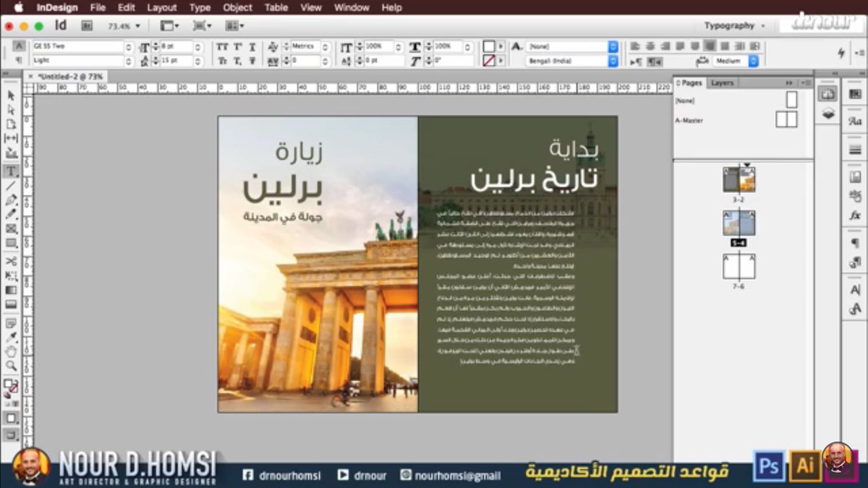The height and width of the screenshot is (488, 868).
Task: Select the Zoom tool
Action: 11,366
